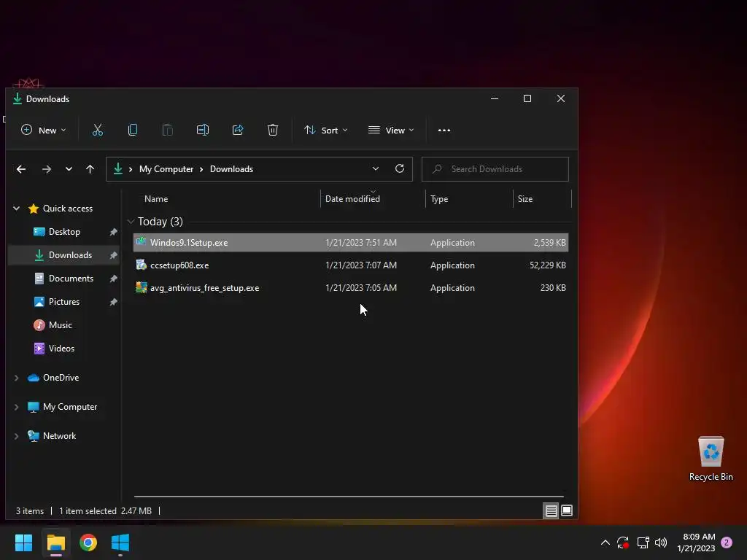747x560 pixels.
Task: Click the clock showing 8:09 AM
Action: click(x=699, y=537)
